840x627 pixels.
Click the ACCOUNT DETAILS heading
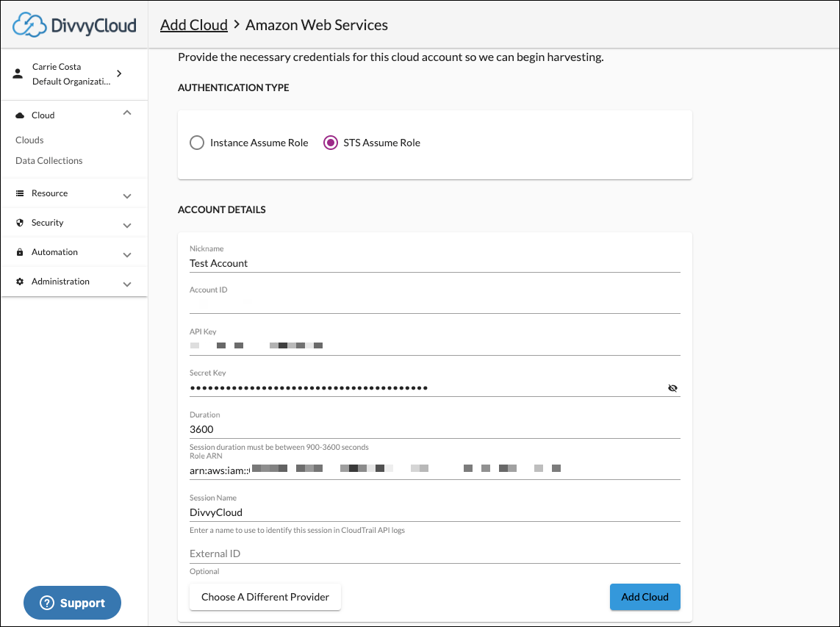coord(222,209)
